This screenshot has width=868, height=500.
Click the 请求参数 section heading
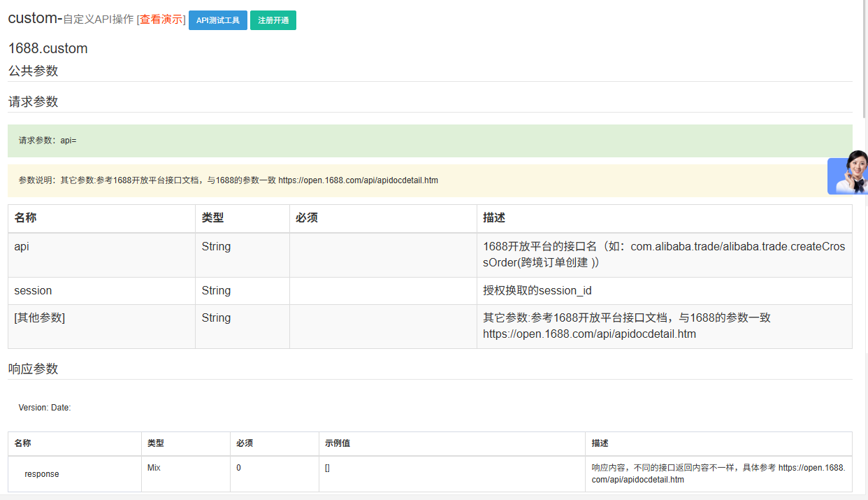pos(33,101)
